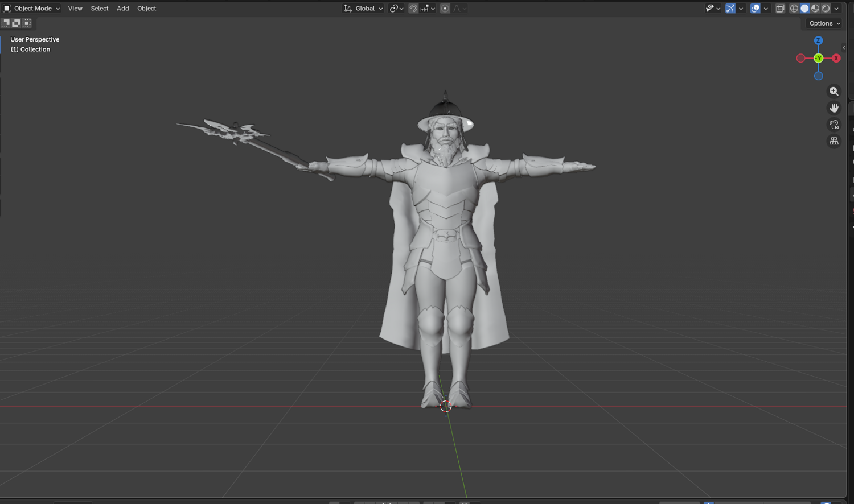Open the Add menu

click(123, 9)
